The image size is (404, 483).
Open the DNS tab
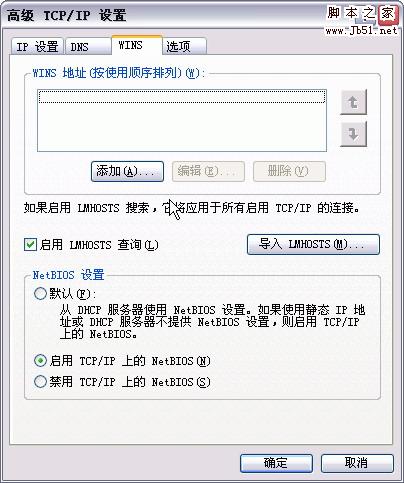click(x=88, y=47)
